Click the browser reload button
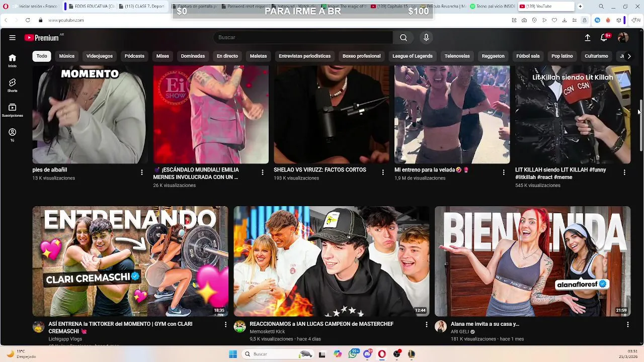 (28, 20)
